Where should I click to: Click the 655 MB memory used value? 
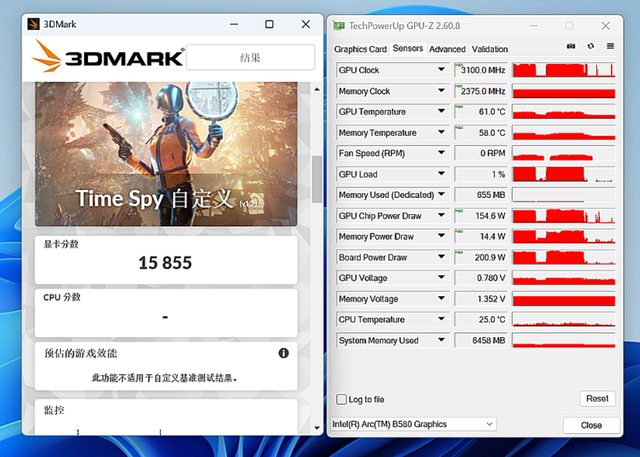point(491,195)
